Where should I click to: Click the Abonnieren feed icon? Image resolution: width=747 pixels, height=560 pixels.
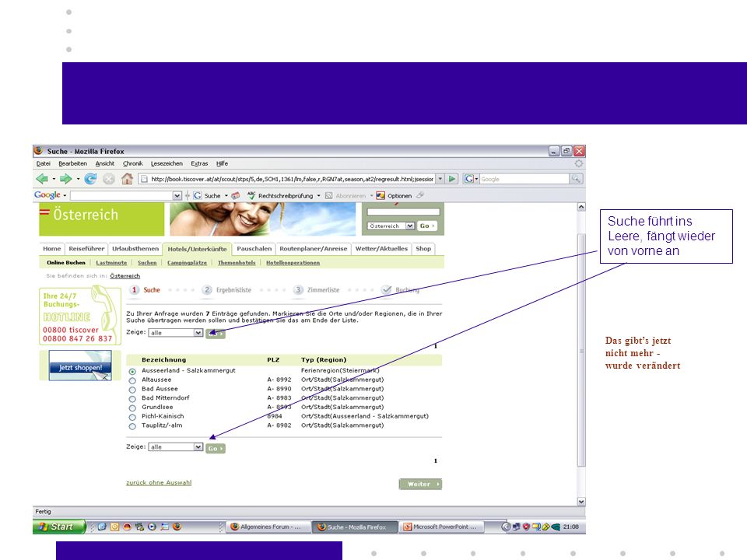328,196
